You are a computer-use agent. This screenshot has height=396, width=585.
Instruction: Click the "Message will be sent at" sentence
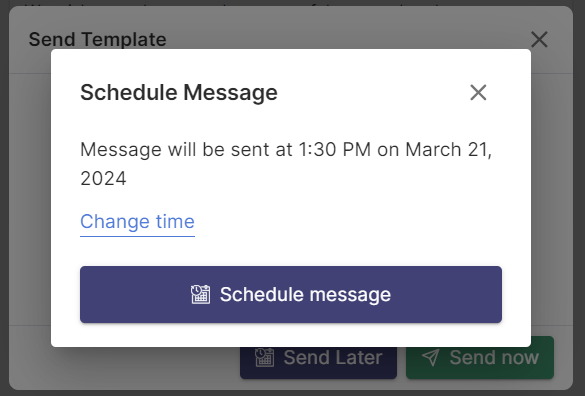286,164
